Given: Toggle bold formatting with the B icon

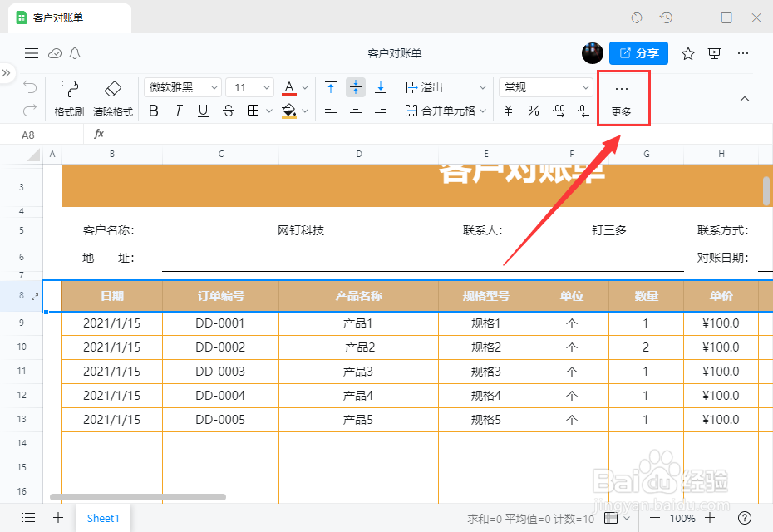Looking at the screenshot, I should coord(153,111).
